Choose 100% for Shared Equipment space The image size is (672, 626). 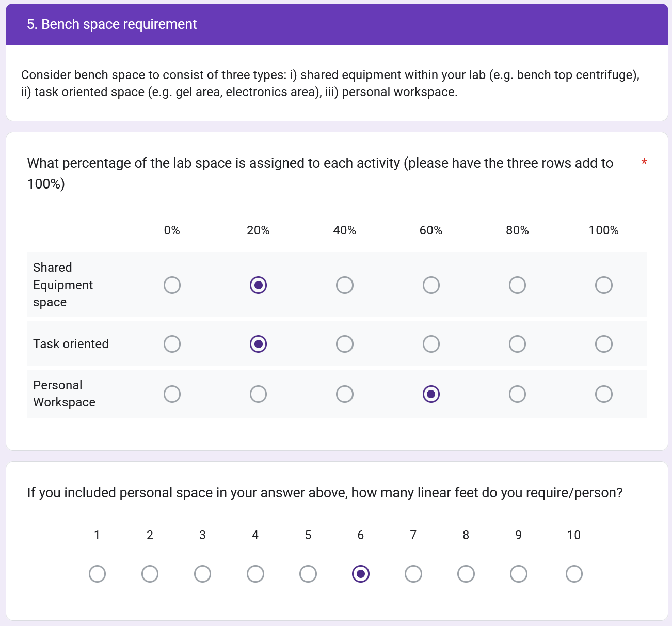pos(604,285)
